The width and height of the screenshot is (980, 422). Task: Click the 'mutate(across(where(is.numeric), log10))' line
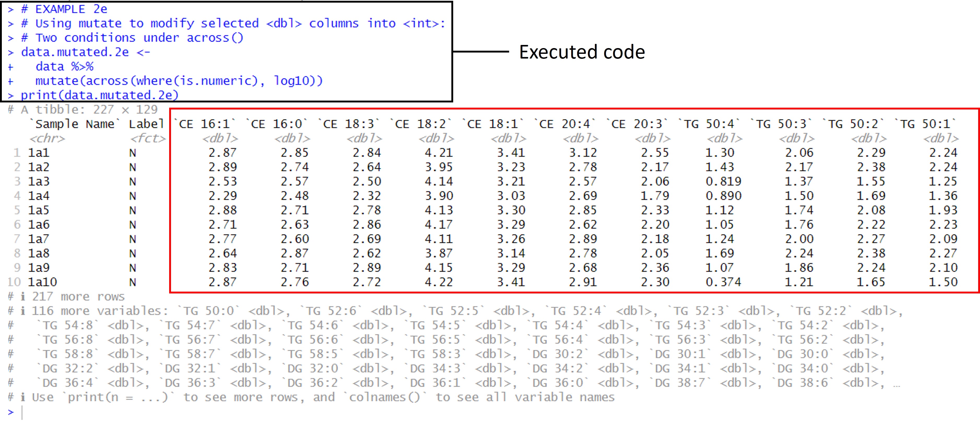tap(179, 81)
